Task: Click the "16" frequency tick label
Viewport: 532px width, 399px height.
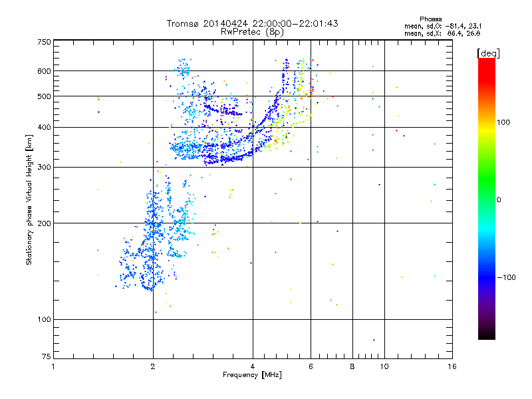Action: (x=452, y=366)
